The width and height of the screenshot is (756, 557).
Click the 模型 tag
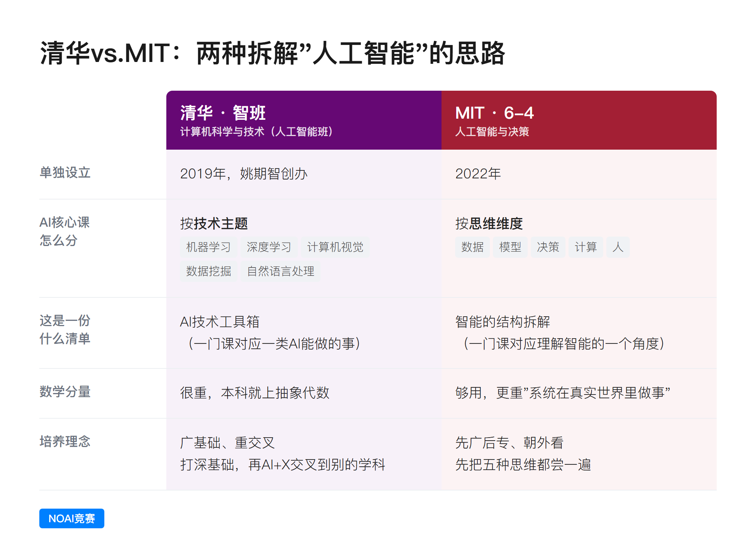coord(510,247)
